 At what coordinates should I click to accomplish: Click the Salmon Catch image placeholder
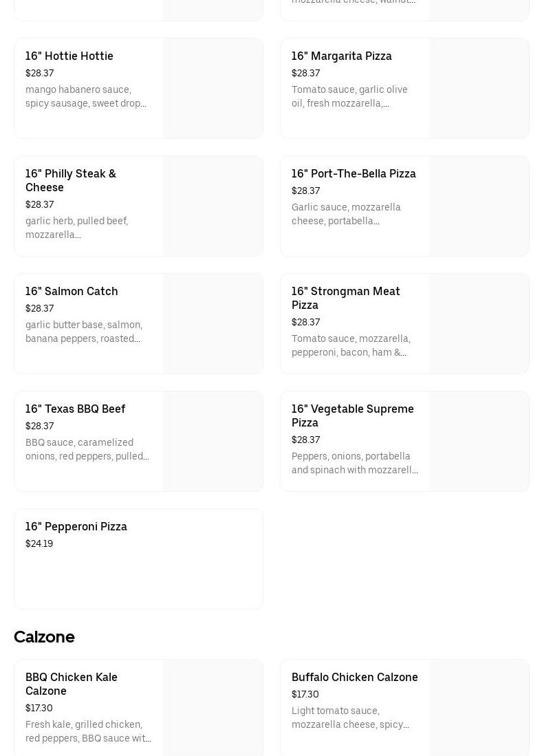tap(213, 324)
